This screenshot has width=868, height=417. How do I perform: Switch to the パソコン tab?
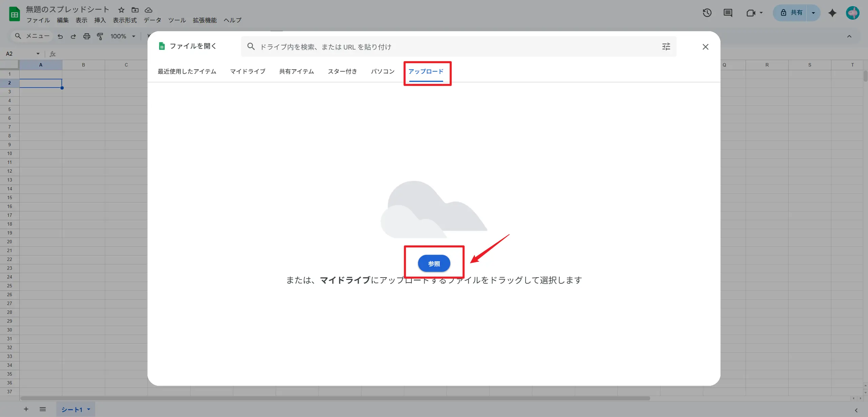point(382,71)
